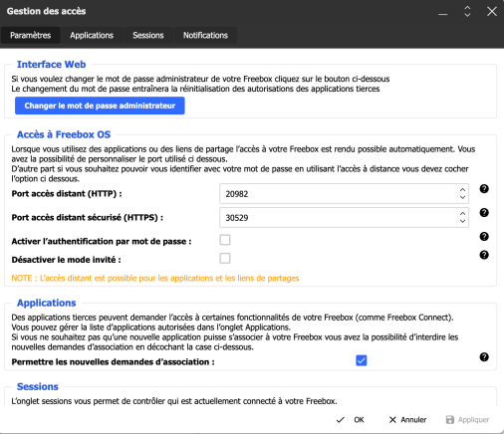This screenshot has height=434, width=504.
Task: Click the OK checkmark icon
Action: (341, 420)
